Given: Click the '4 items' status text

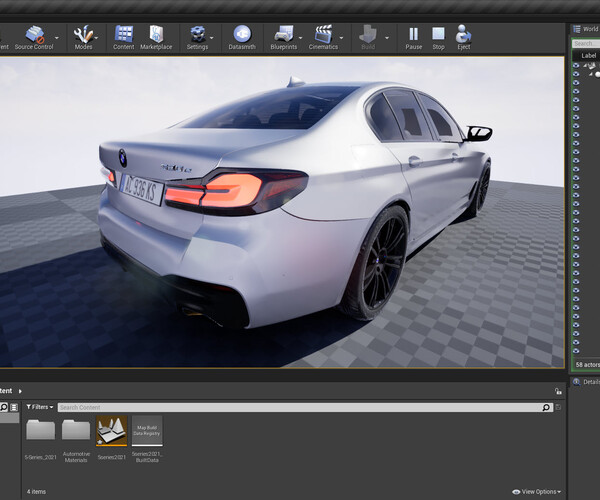Looking at the screenshot, I should tap(36, 492).
